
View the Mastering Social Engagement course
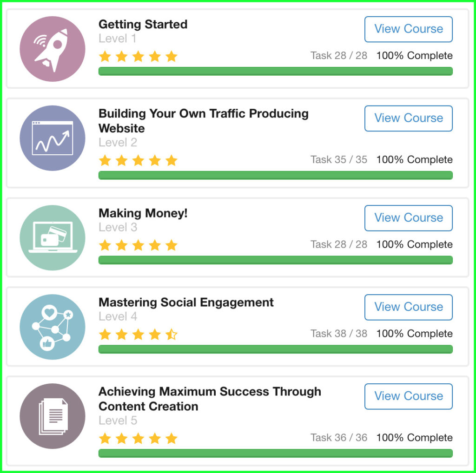click(x=408, y=307)
